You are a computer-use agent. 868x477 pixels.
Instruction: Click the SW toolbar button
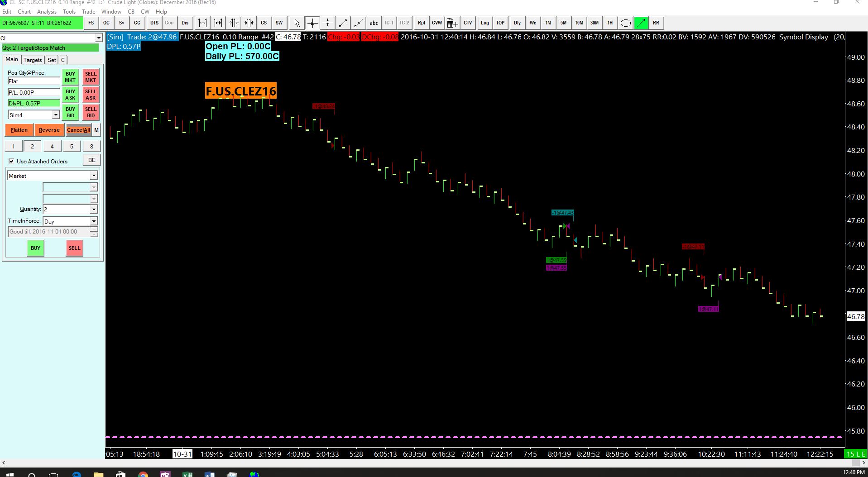279,23
